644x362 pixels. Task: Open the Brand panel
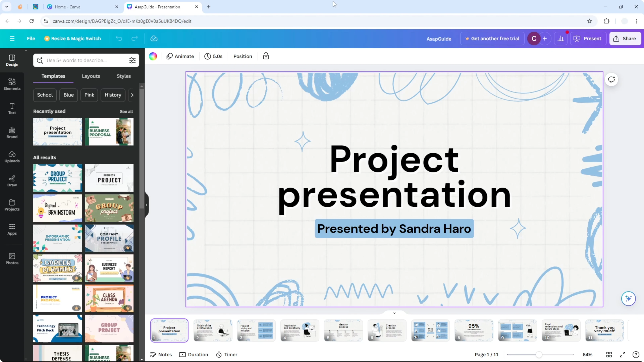(12, 133)
